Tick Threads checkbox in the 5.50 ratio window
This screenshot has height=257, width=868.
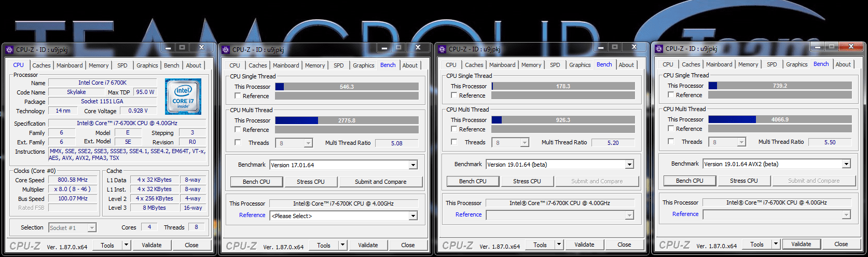[671, 141]
